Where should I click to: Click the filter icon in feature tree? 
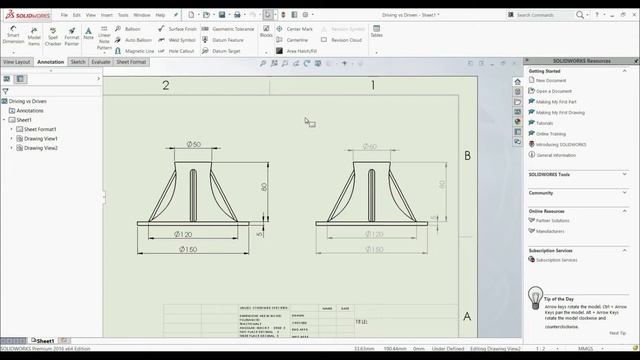(5, 91)
